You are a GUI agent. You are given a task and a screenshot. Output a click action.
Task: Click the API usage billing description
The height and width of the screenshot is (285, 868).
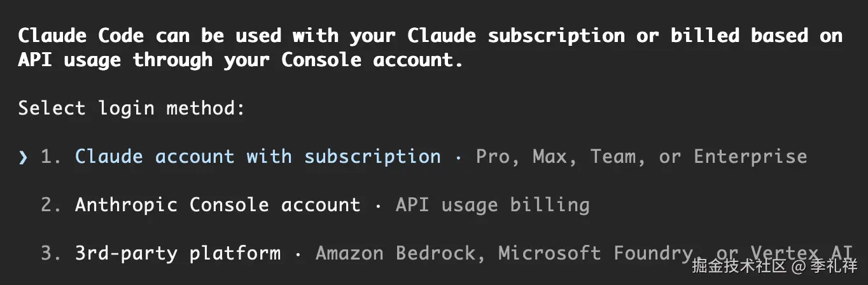point(493,205)
